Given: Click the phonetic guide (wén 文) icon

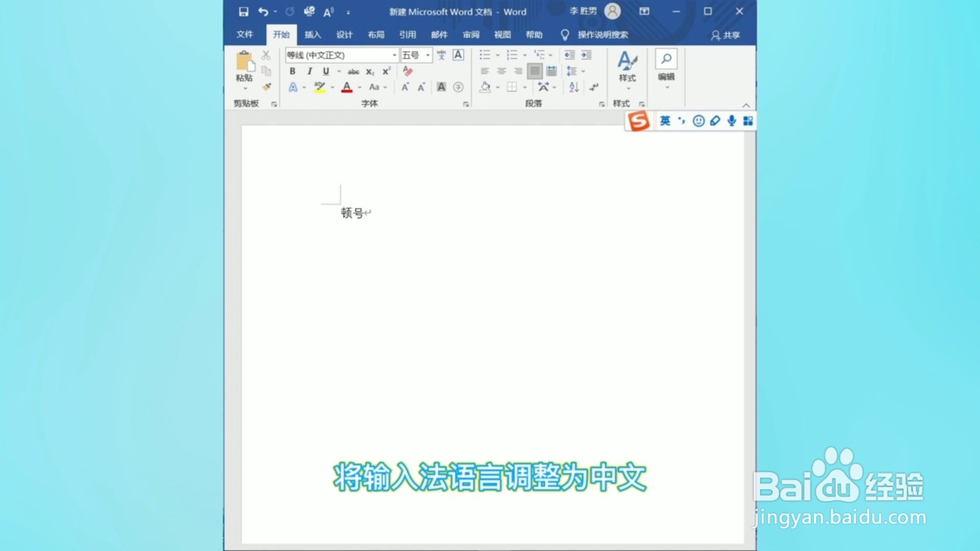Looking at the screenshot, I should tap(441, 55).
